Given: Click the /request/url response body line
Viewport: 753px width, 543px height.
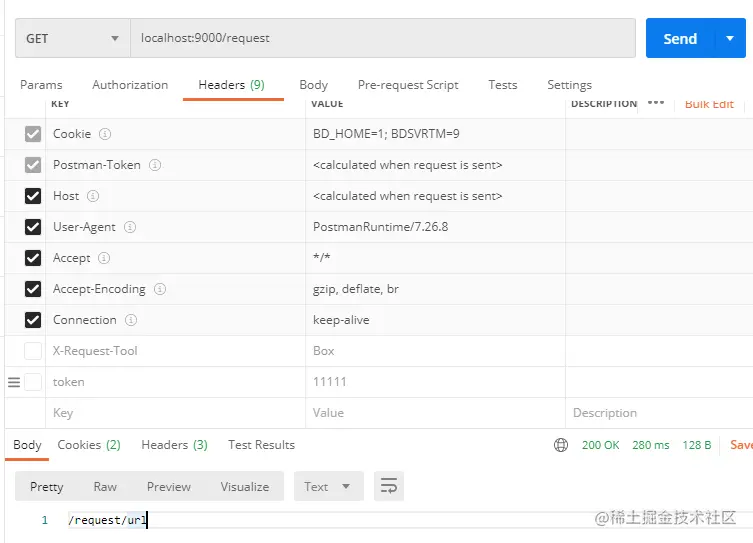Looking at the screenshot, I should (108, 520).
